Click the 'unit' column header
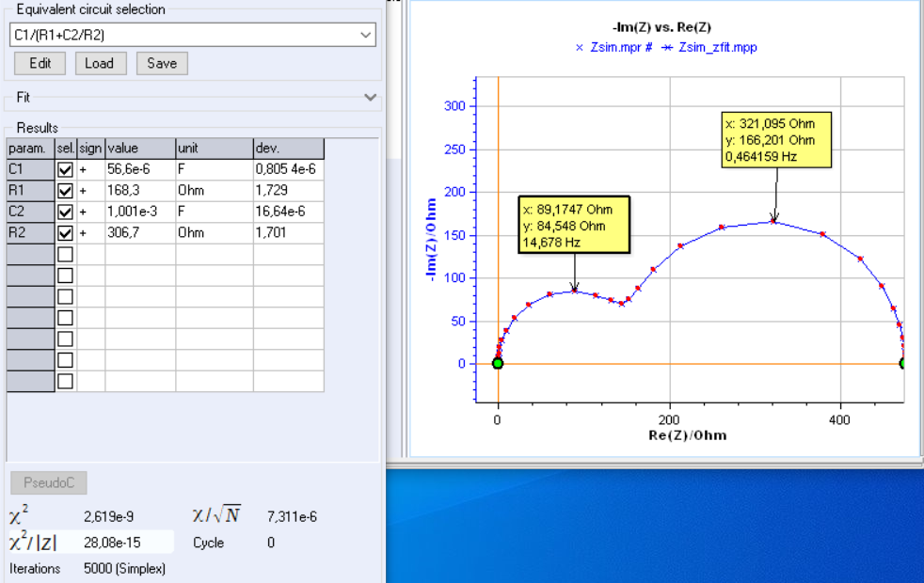 coord(215,149)
